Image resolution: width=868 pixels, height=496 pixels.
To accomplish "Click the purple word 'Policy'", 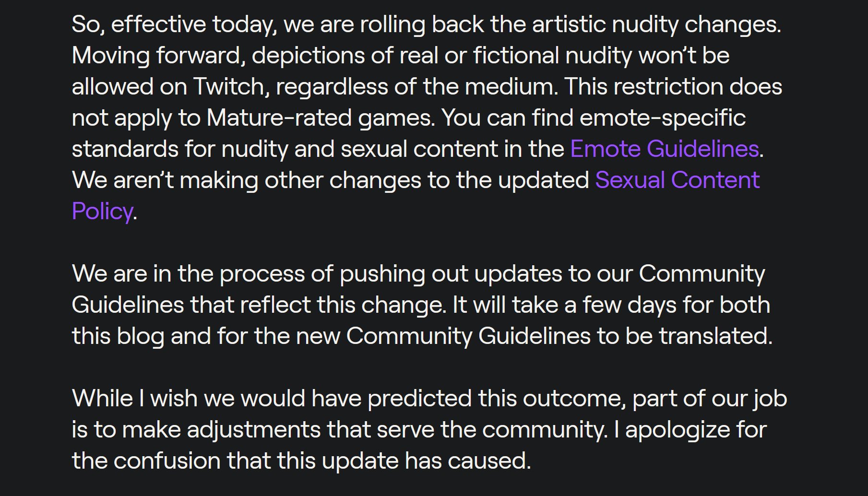I will click(x=102, y=211).
